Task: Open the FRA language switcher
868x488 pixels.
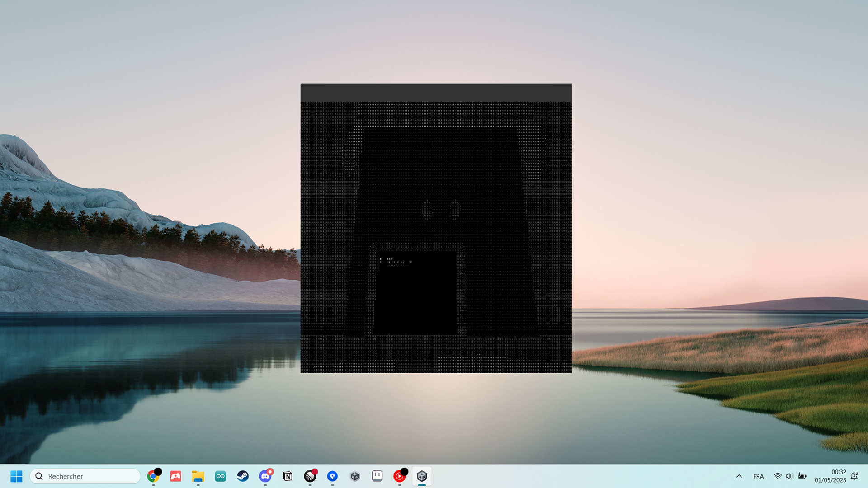Action: coord(759,476)
